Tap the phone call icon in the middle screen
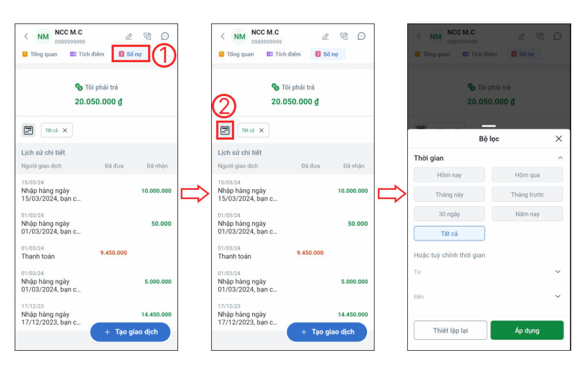This screenshot has height=372, width=588. pyautogui.click(x=344, y=36)
